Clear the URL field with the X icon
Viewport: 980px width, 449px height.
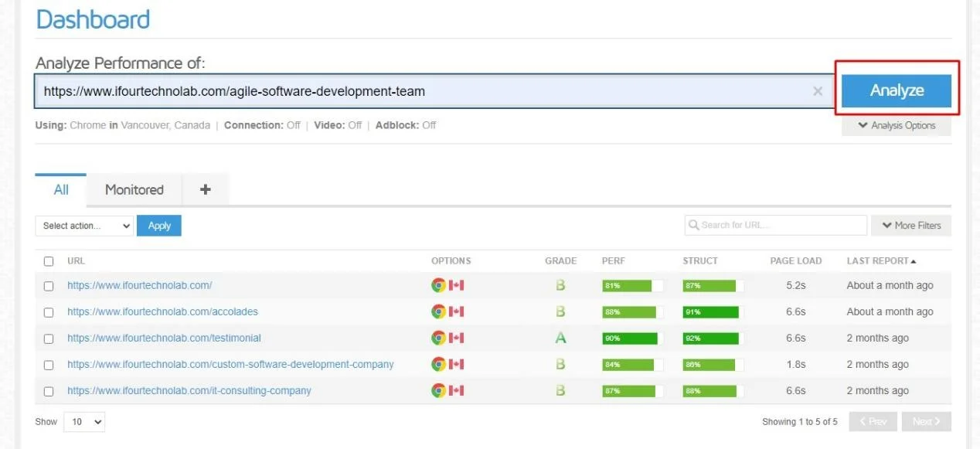(x=818, y=91)
